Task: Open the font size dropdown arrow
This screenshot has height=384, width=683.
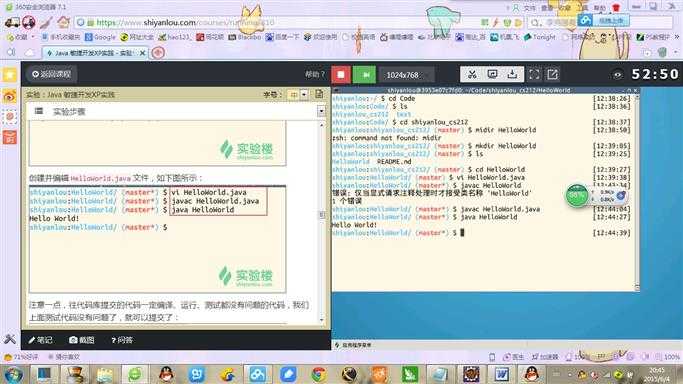Action: coord(304,94)
